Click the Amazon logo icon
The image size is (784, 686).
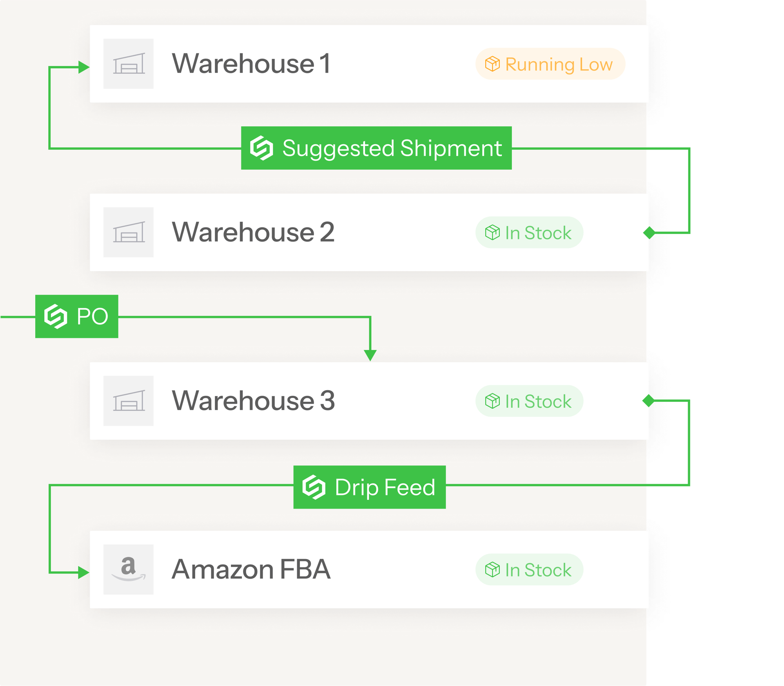[x=128, y=569]
